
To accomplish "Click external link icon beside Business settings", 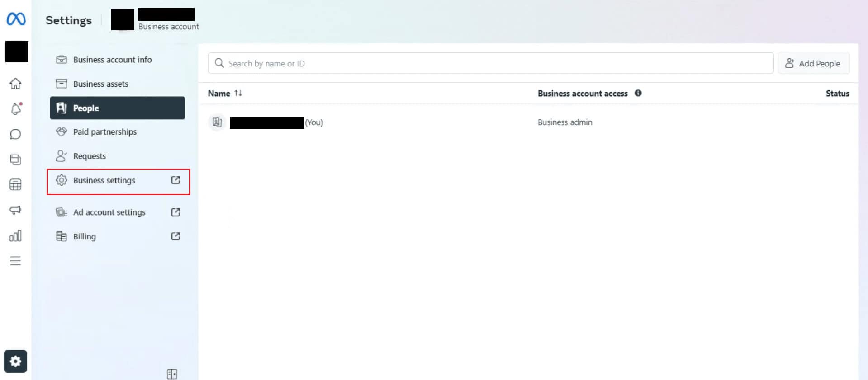I will click(175, 180).
